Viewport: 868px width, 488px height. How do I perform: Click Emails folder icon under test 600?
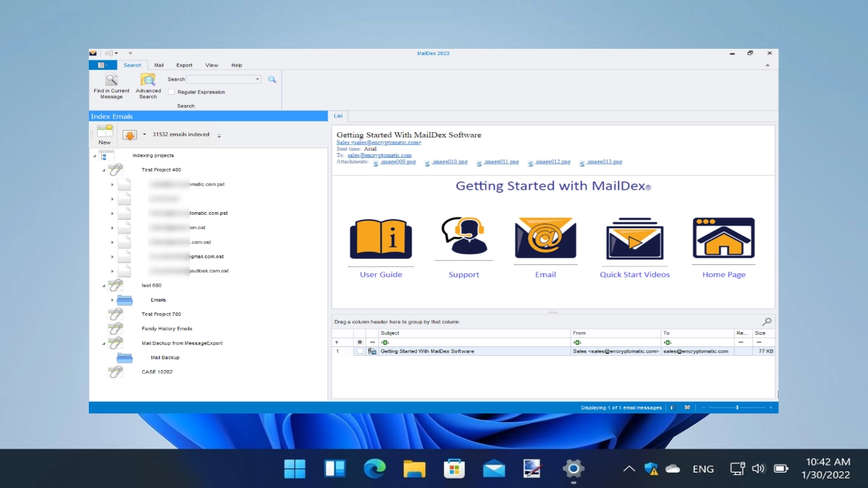(125, 300)
